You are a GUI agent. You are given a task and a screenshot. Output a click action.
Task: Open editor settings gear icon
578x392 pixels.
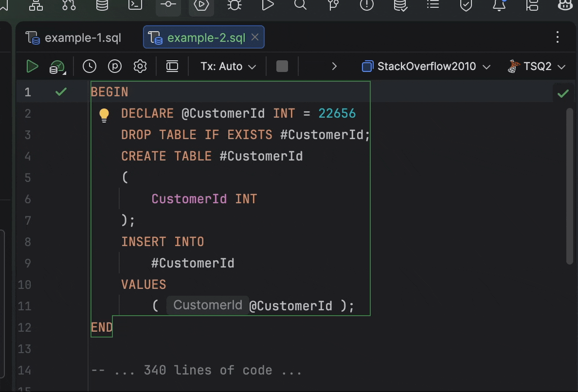(x=140, y=66)
